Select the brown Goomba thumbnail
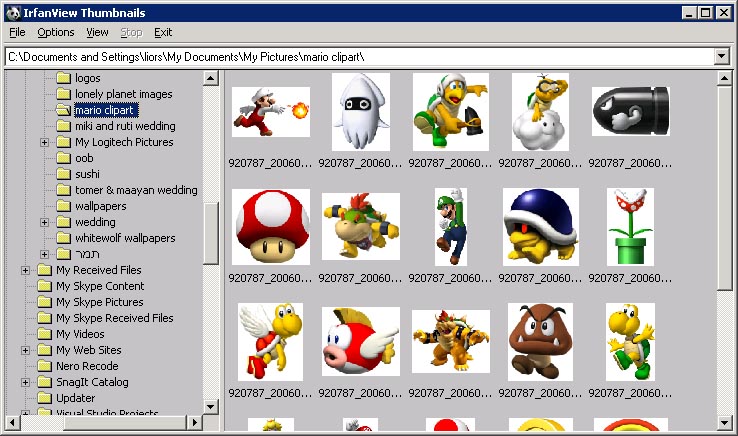 [x=540, y=342]
